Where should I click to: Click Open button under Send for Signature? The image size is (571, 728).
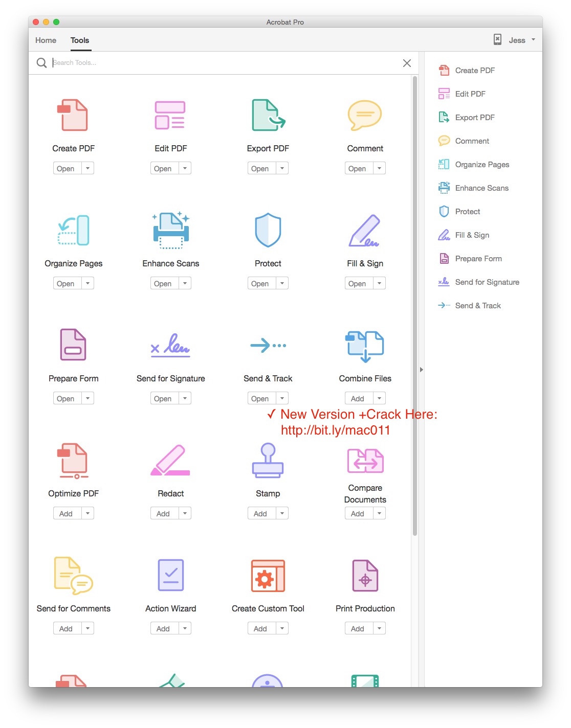click(165, 398)
